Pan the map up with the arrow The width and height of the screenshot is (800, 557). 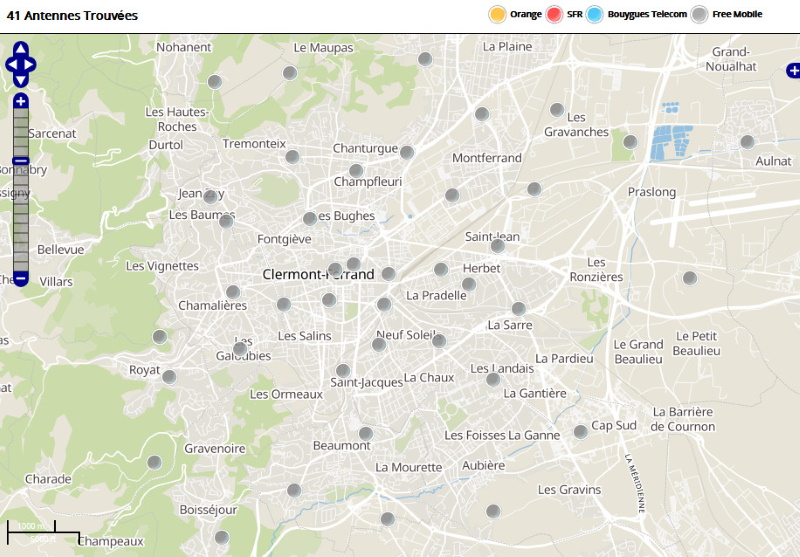[21, 49]
